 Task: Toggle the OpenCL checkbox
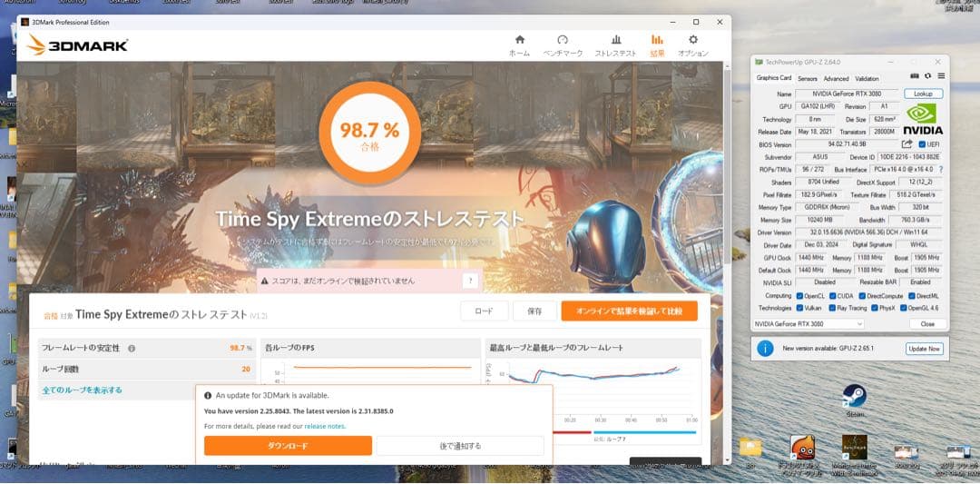(800, 296)
